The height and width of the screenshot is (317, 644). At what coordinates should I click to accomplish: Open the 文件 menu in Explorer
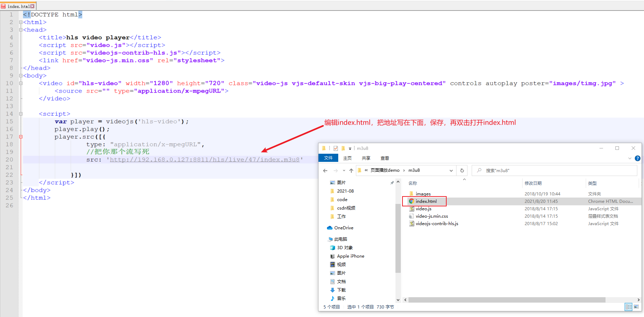pos(328,158)
